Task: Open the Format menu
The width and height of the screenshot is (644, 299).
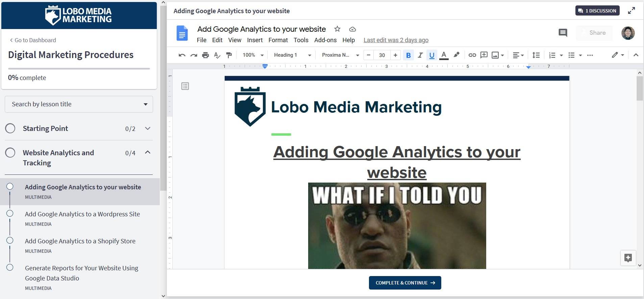Action: pyautogui.click(x=278, y=40)
